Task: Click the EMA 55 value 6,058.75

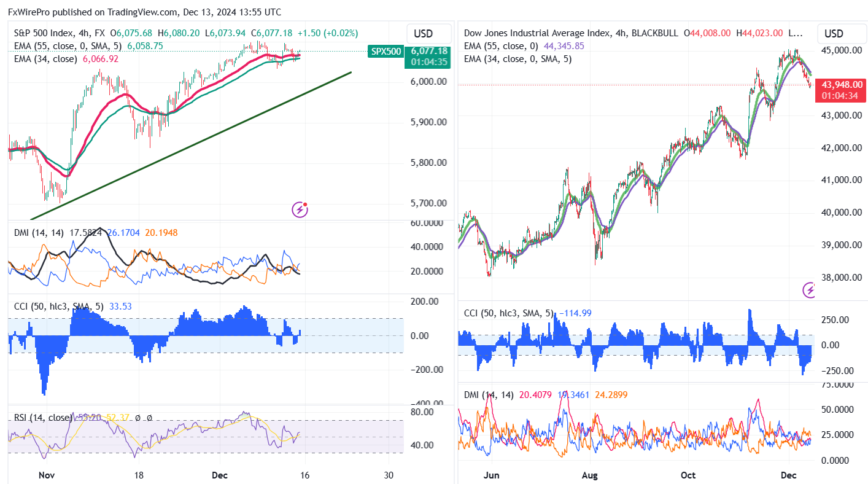Action: (x=145, y=45)
